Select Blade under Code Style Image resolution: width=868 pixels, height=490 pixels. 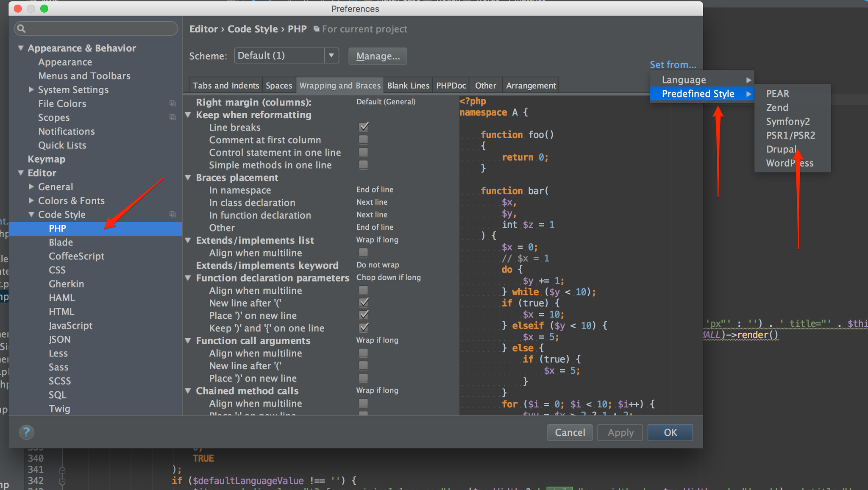(x=61, y=242)
